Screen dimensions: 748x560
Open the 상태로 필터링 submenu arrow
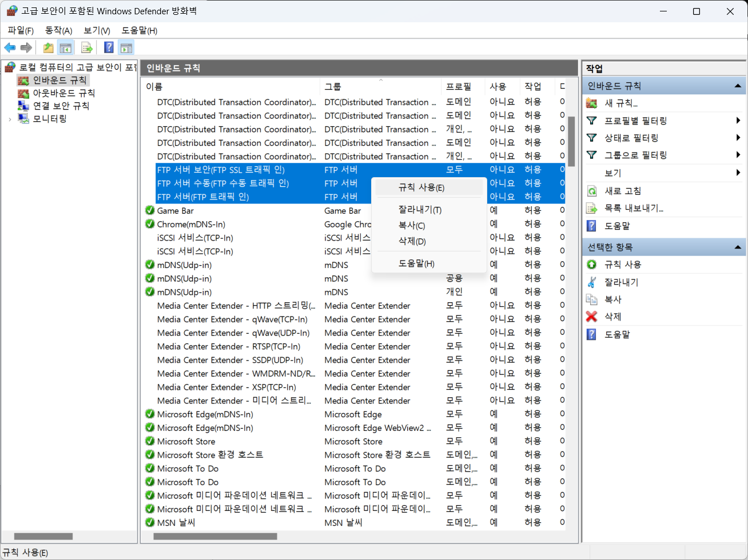(738, 138)
